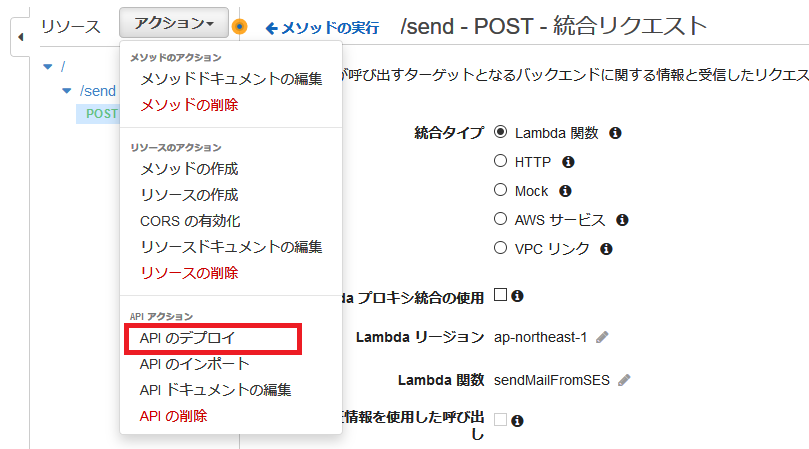Click the info icon beside Lambda 関数 radio

(616, 132)
